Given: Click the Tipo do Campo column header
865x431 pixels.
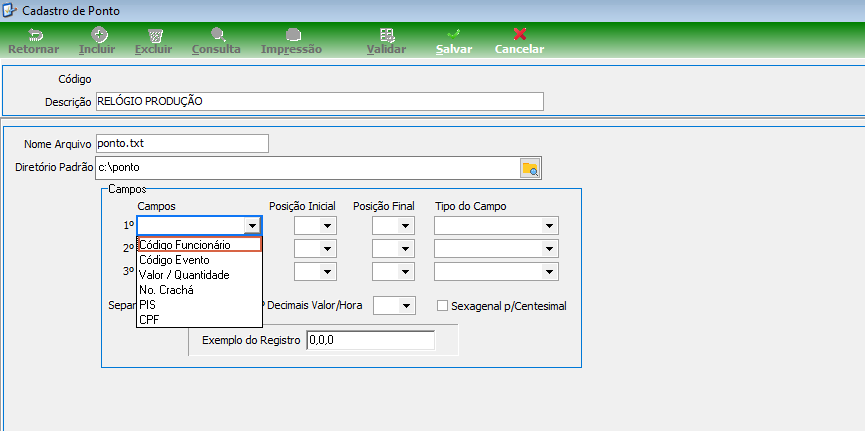Looking at the screenshot, I should click(x=471, y=206).
